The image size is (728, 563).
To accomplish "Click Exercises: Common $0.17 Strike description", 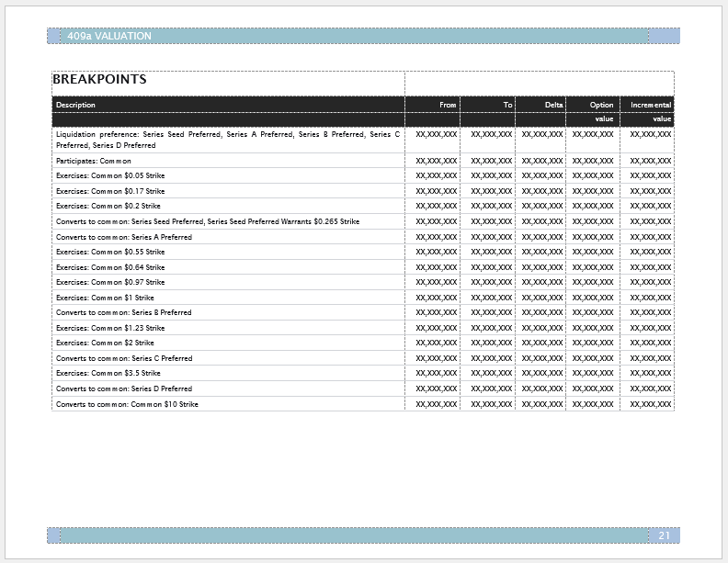I will tap(110, 191).
